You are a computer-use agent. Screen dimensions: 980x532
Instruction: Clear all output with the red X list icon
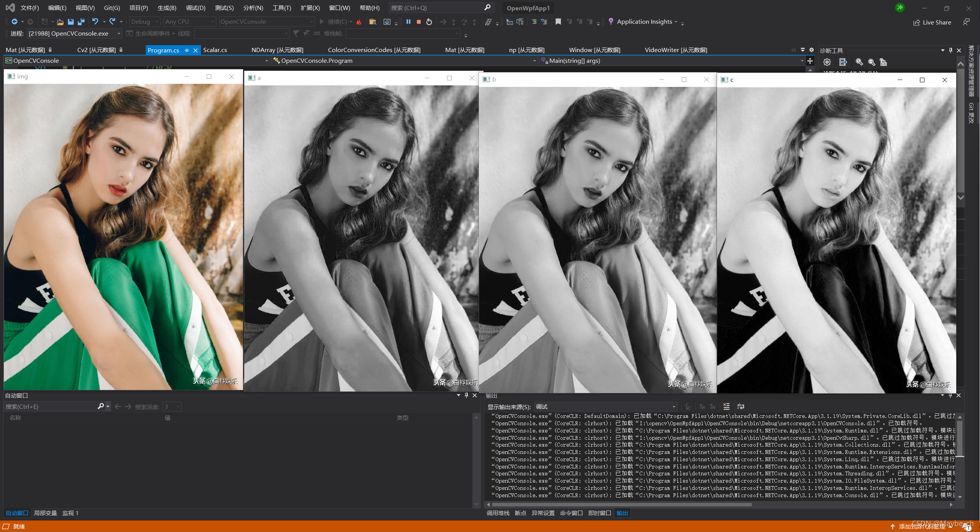click(727, 406)
